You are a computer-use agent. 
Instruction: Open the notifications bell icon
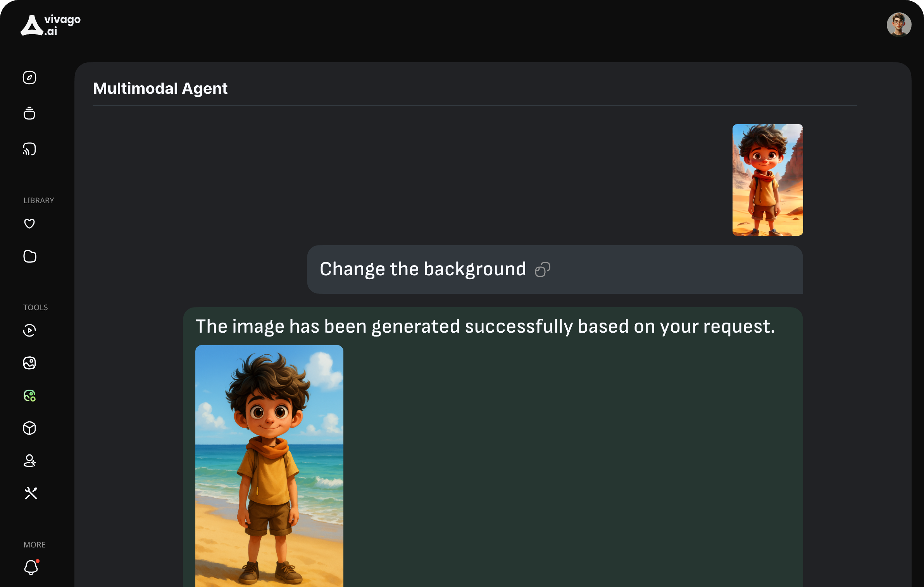tap(31, 567)
